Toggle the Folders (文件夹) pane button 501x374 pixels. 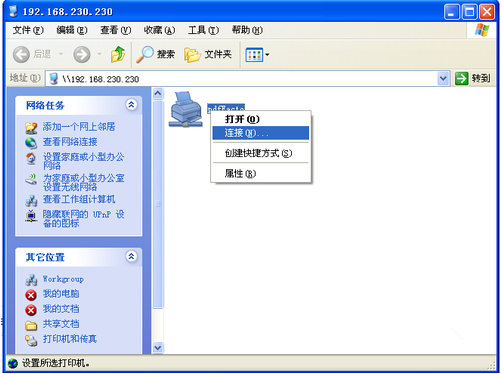(x=208, y=54)
